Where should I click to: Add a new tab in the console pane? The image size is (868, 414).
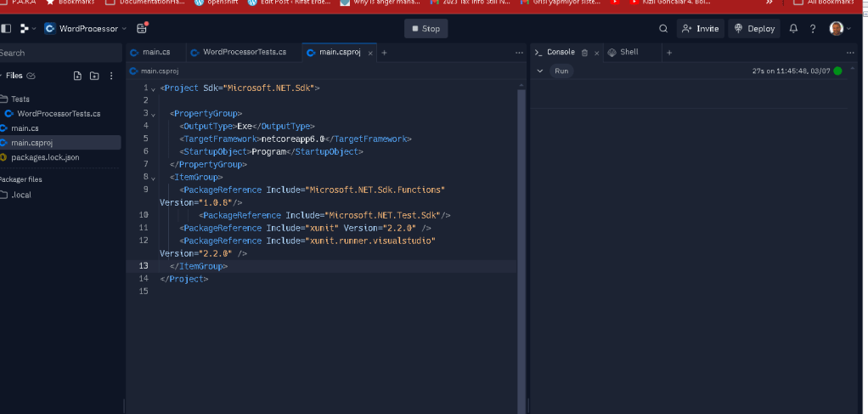669,53
